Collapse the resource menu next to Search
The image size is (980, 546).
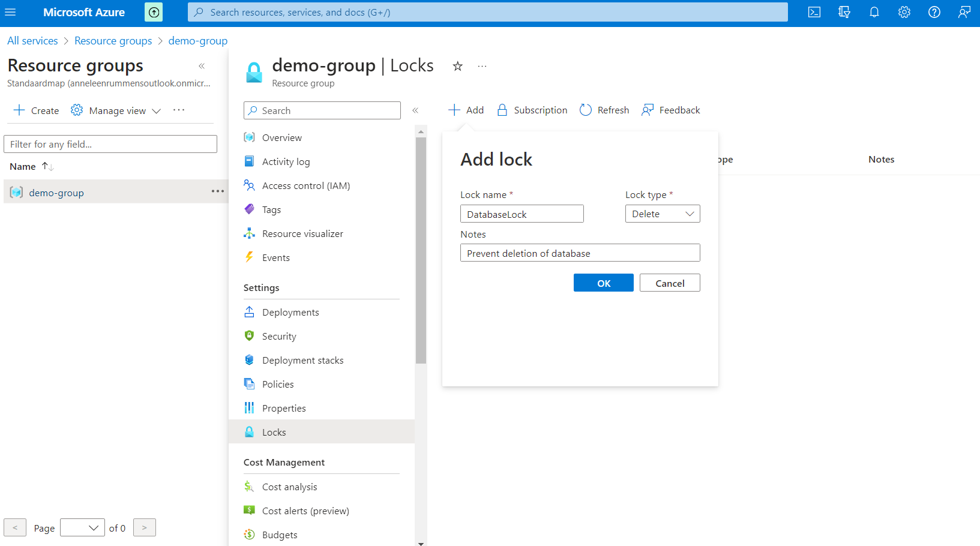coord(415,110)
